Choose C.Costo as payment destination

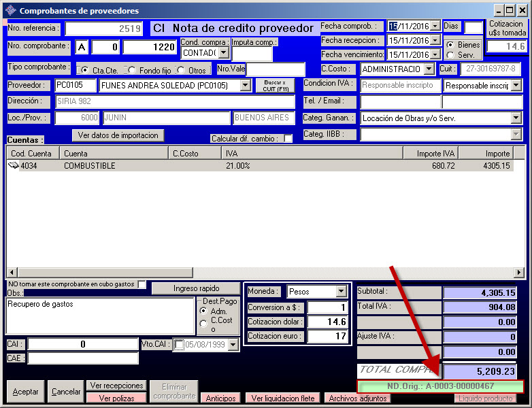point(203,324)
